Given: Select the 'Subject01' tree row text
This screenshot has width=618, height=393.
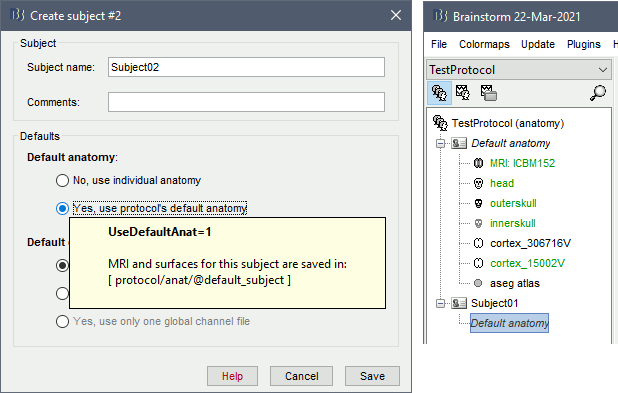Looking at the screenshot, I should (495, 303).
